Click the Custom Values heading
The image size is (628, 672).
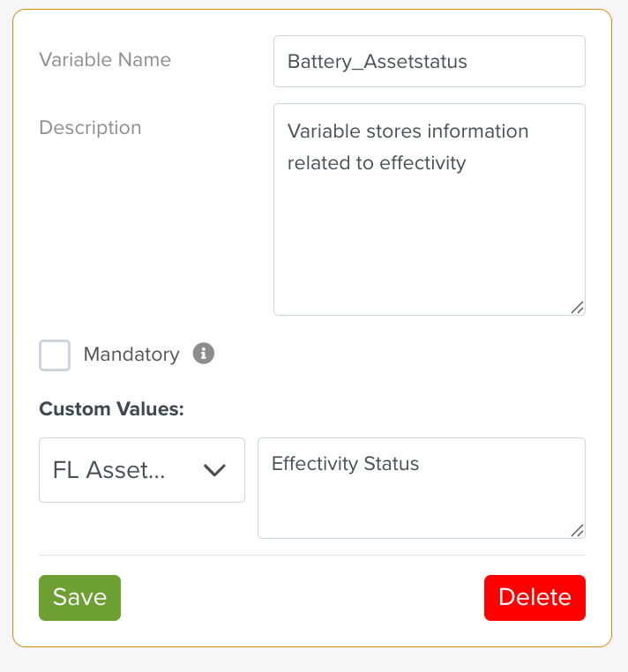111,409
